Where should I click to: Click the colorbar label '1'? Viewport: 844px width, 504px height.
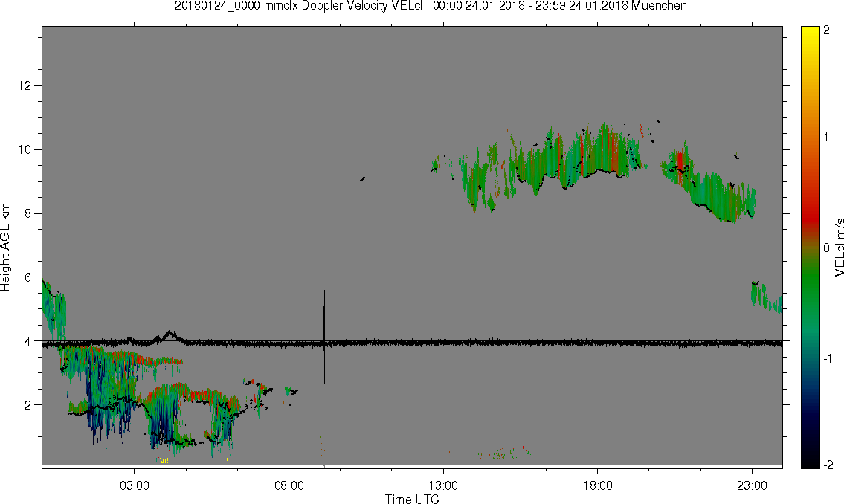point(826,138)
